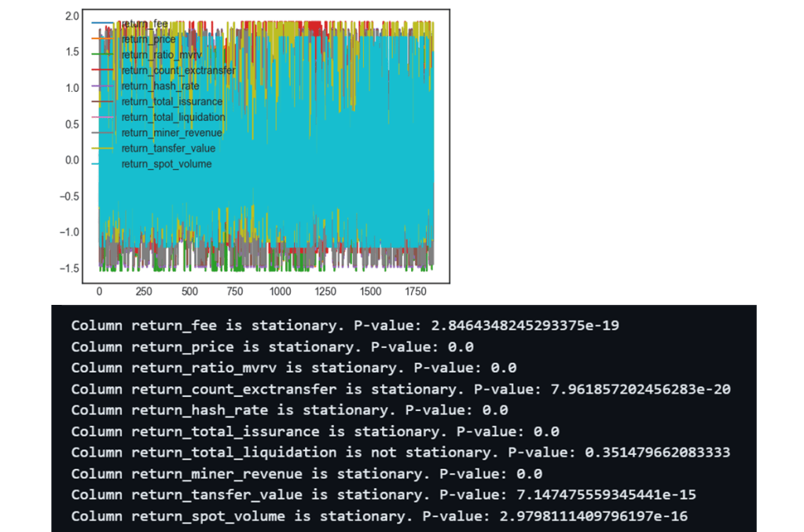Click the return_fee stationarity output line
Viewport: 804px width, 532px height.
344,325
